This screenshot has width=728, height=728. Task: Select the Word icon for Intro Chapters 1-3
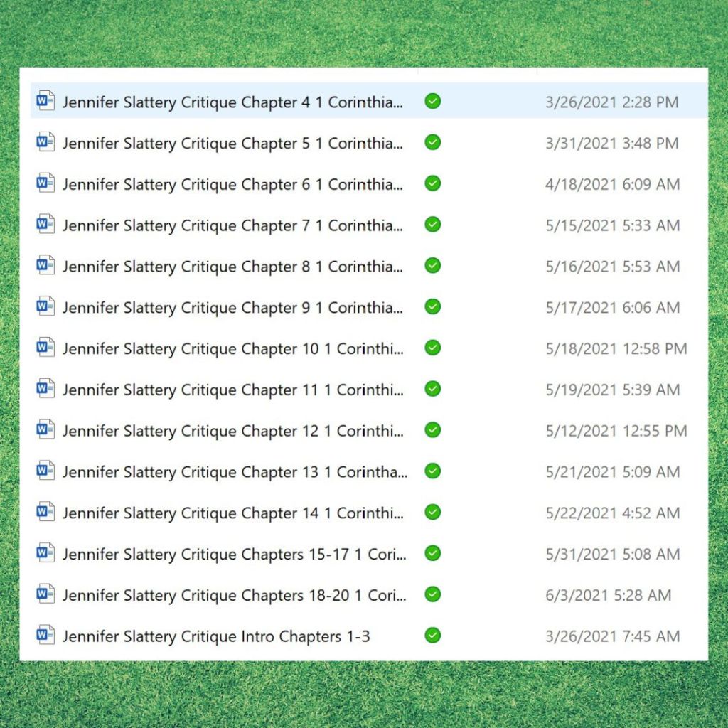click(x=45, y=636)
